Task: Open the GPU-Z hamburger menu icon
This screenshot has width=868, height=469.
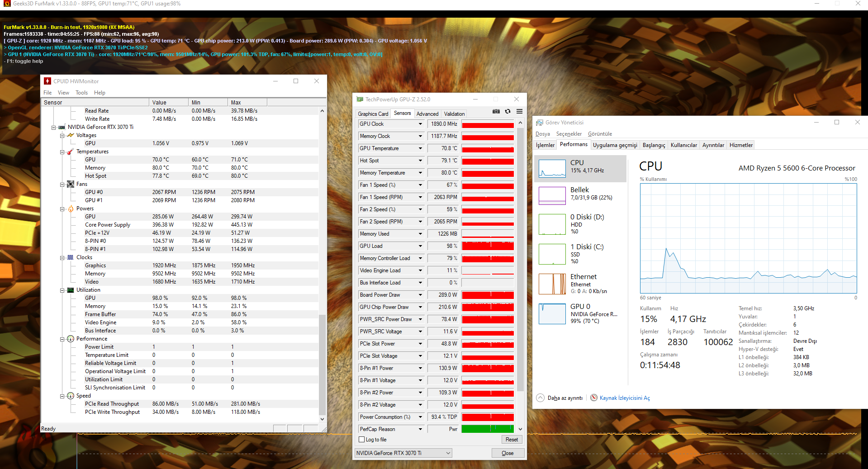Action: click(520, 111)
